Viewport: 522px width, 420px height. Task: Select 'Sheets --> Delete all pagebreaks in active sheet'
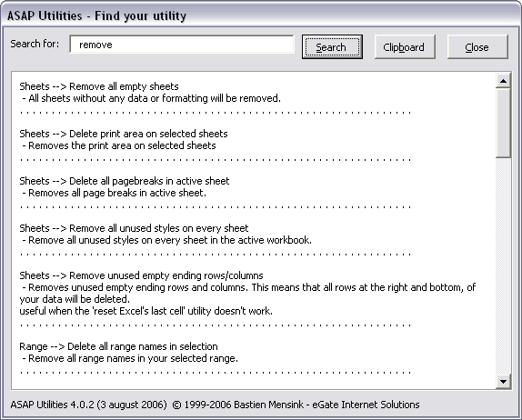125,181
